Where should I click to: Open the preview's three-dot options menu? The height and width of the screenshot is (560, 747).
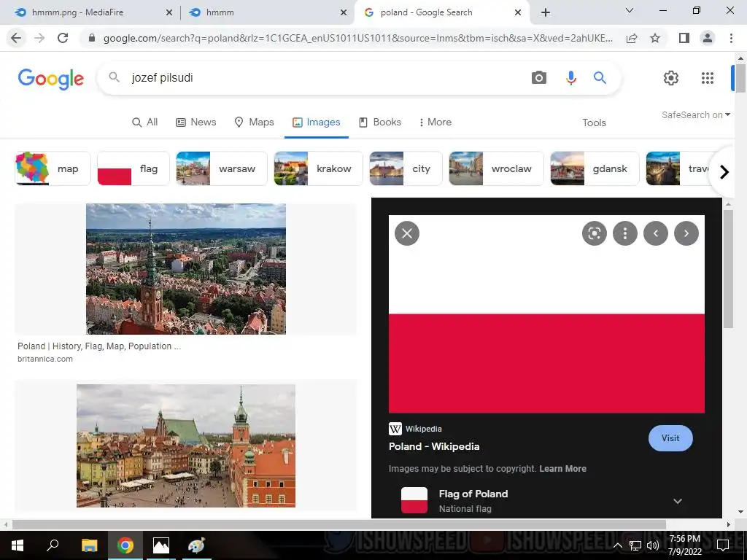click(624, 233)
